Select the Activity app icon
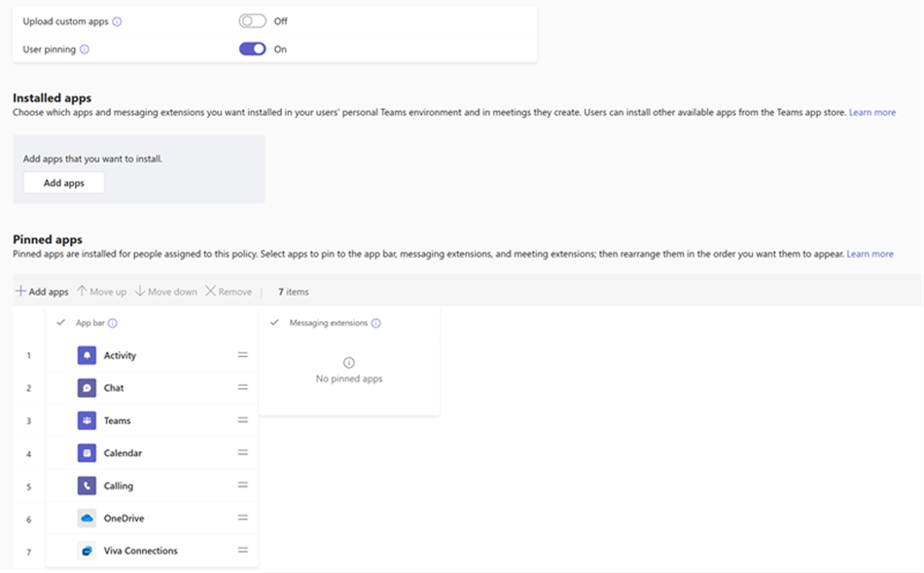The image size is (924, 573). (x=86, y=355)
